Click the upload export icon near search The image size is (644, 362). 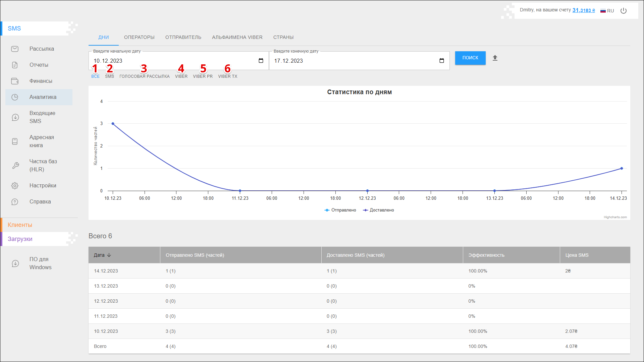(495, 58)
